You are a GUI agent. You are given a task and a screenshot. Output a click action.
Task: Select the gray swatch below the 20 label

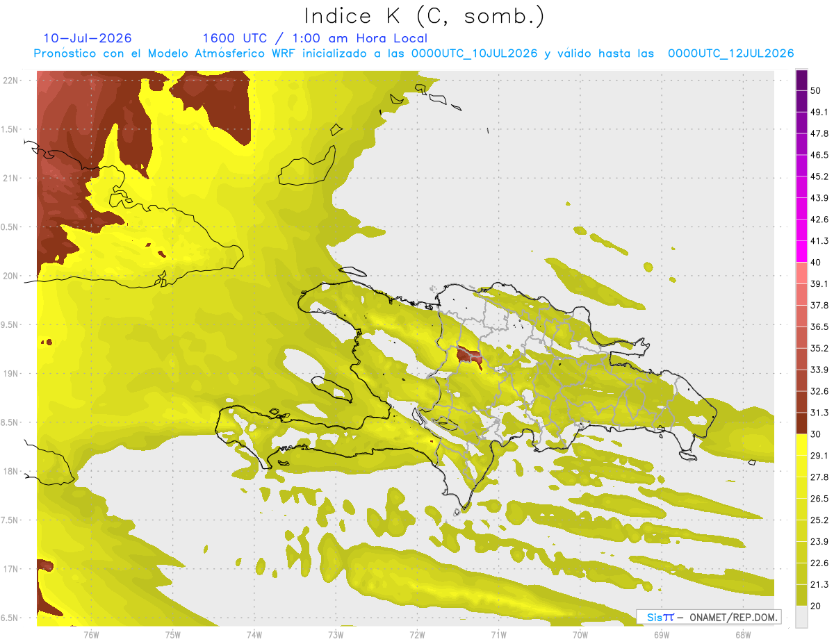(801, 616)
